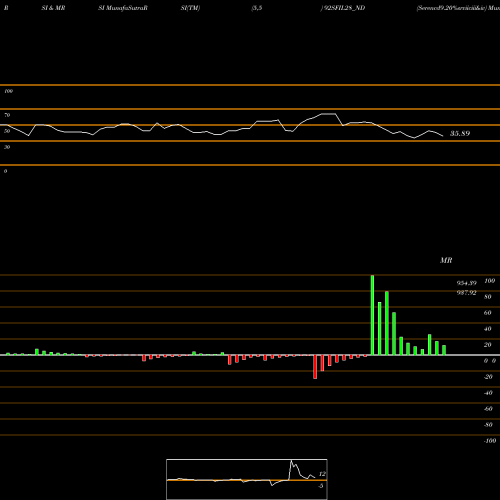This screenshot has width=500, height=500.
Task: Click the 'SI(TM)' header text
Action: tap(190, 8)
